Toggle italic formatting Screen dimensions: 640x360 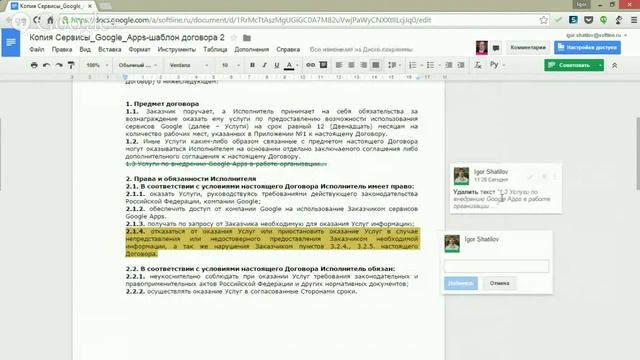pos(264,65)
